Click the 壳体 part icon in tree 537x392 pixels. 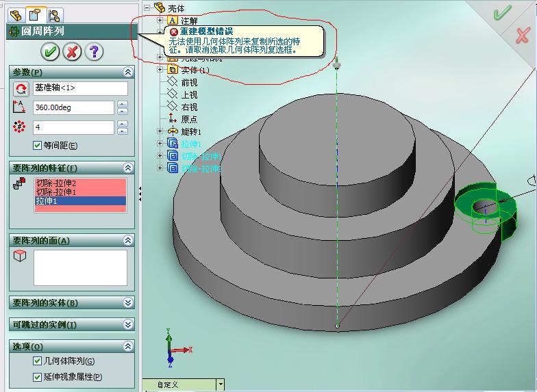[160, 7]
